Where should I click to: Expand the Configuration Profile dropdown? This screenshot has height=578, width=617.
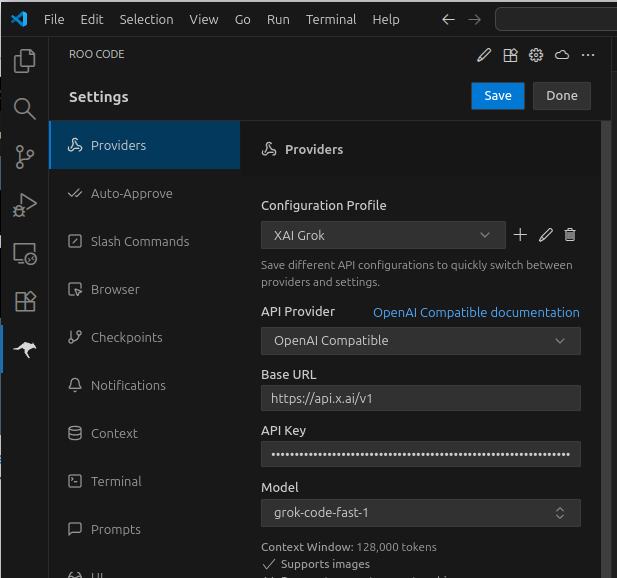(x=382, y=235)
